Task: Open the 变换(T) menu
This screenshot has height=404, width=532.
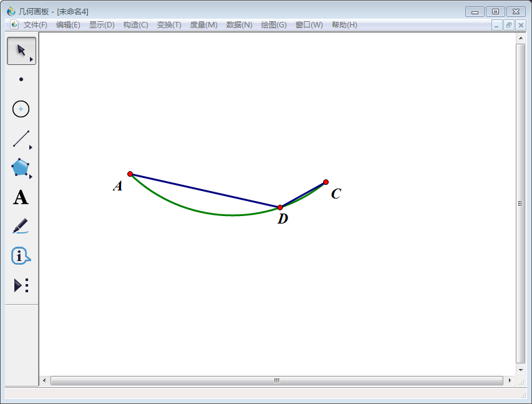Action: 169,25
